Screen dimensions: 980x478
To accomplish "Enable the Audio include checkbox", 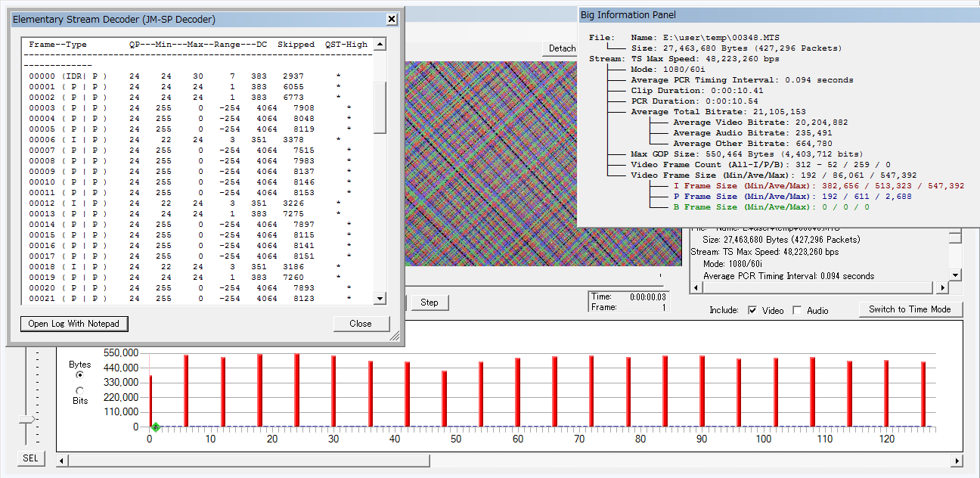I will 797,310.
